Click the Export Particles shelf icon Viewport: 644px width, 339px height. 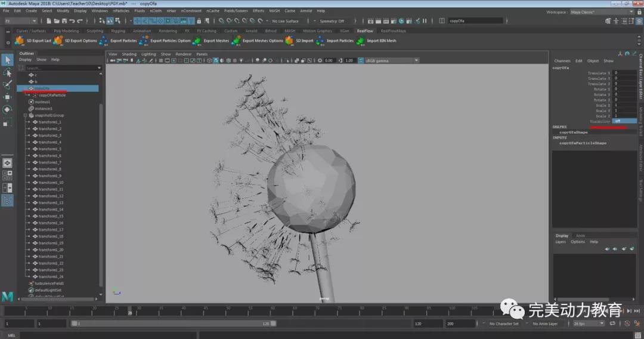tap(104, 41)
